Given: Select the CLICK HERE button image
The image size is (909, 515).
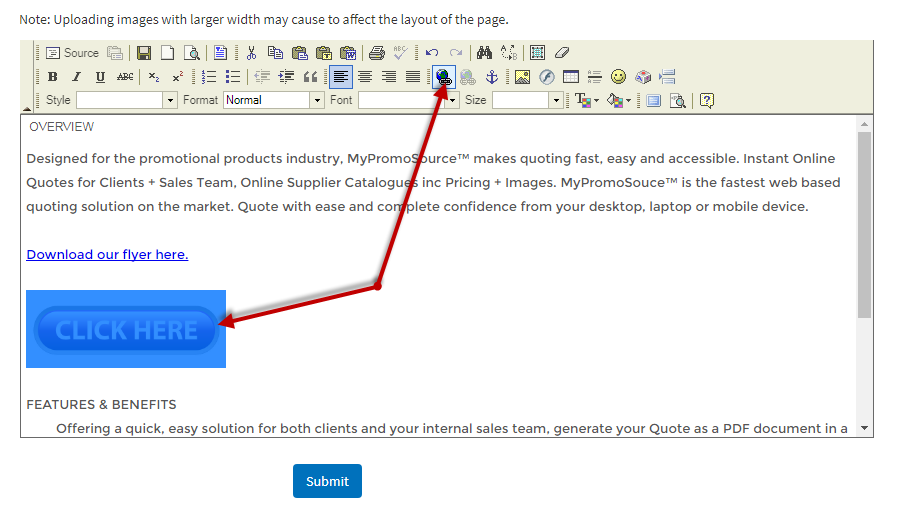Looking at the screenshot, I should [126, 329].
